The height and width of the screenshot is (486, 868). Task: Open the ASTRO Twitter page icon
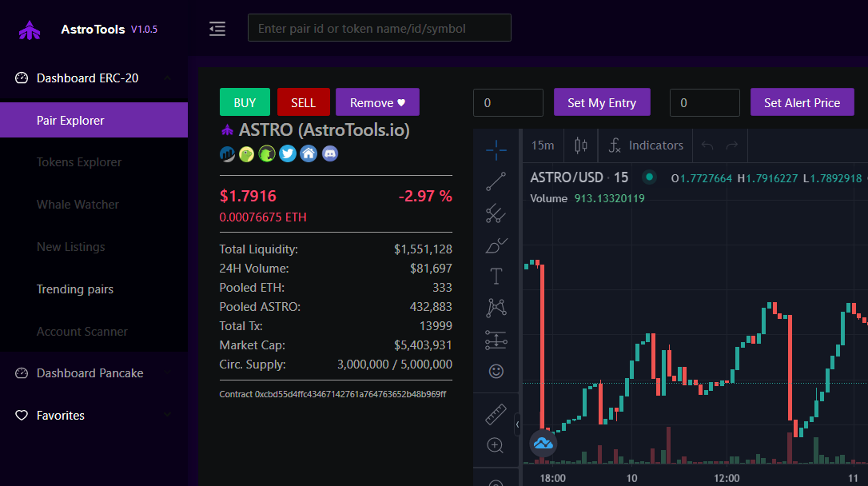point(287,154)
